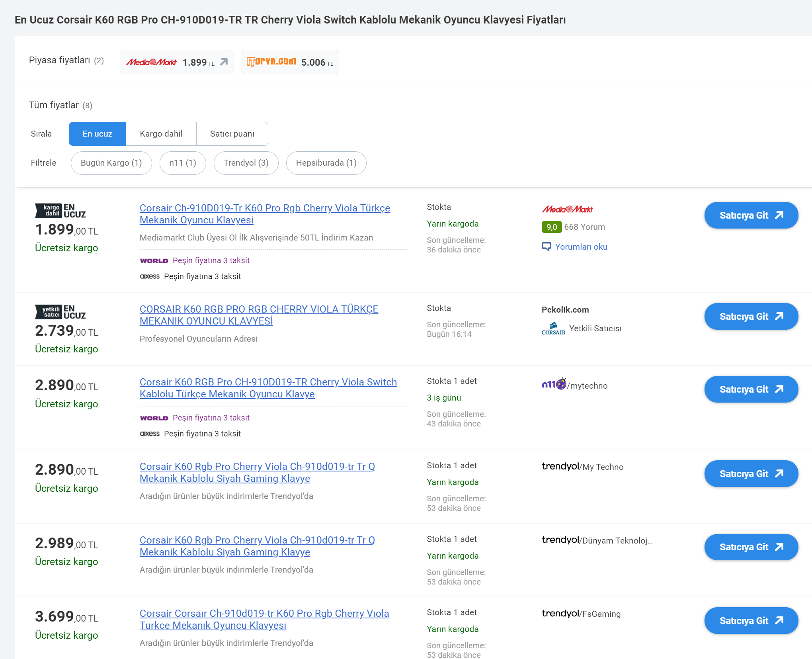The image size is (812, 659).
Task: Click Mediamarkt Club Üyesi promo text
Action: coord(256,238)
